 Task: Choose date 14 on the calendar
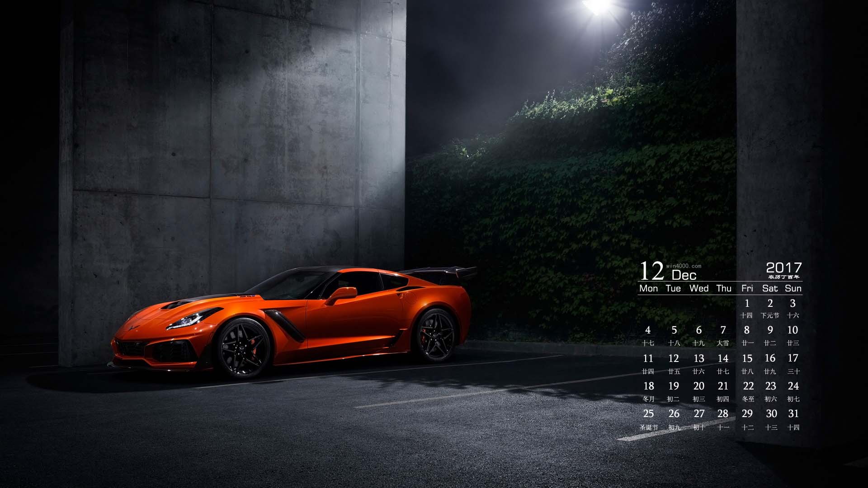point(723,358)
